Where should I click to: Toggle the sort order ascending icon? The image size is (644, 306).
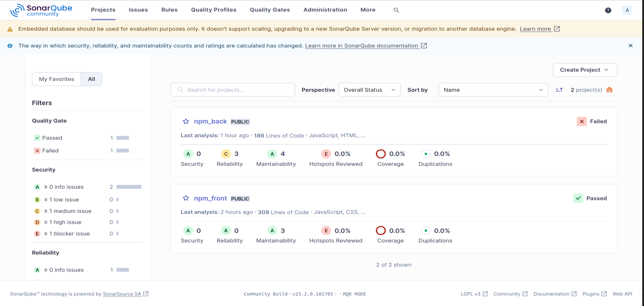[559, 90]
